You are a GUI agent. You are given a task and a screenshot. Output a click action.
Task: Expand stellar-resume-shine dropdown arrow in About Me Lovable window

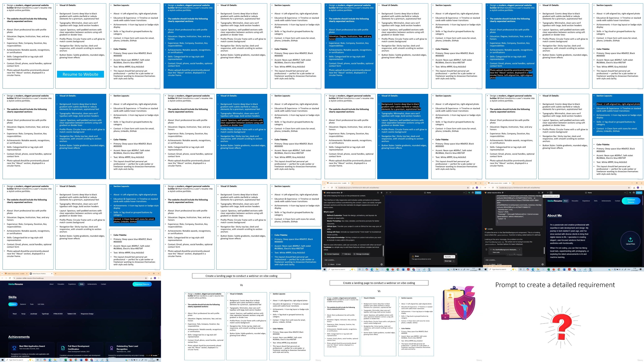[505, 193]
